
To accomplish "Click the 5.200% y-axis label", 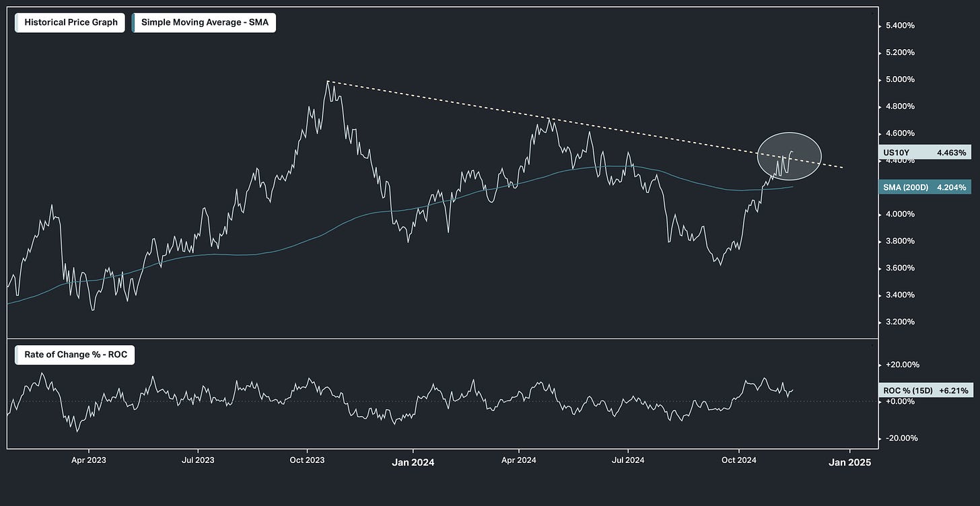I will (x=900, y=52).
